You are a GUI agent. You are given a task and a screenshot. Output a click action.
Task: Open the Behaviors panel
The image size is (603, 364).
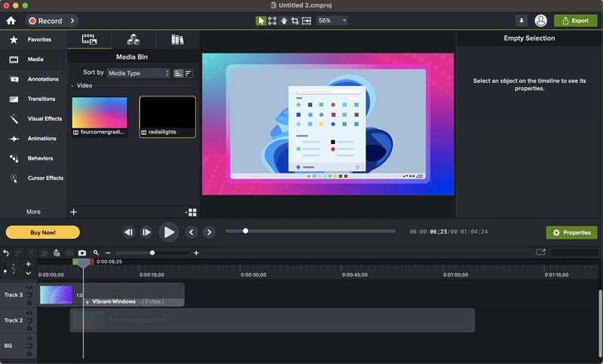[x=33, y=158]
